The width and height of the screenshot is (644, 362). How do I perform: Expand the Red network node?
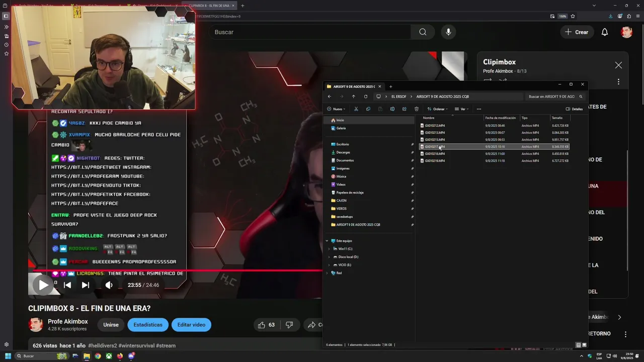point(327,273)
